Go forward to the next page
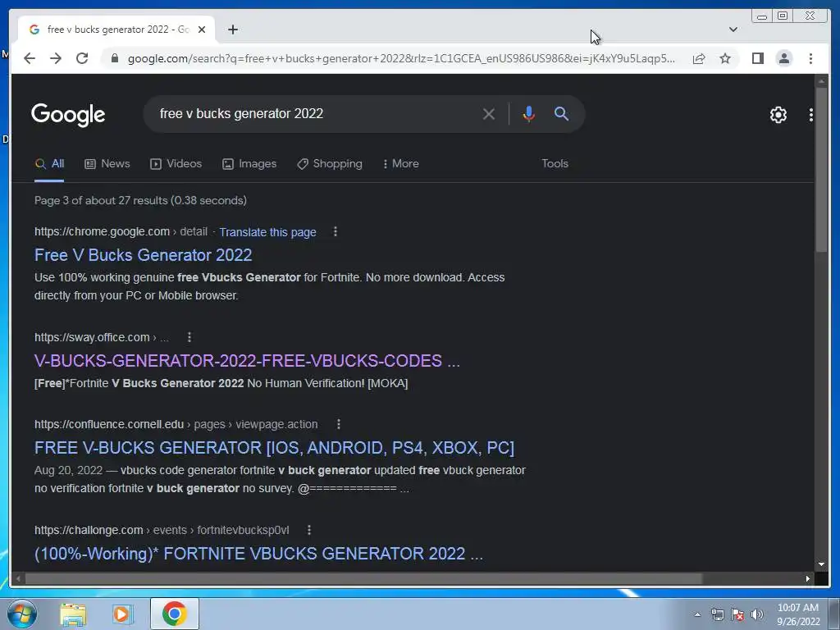This screenshot has width=840, height=630. coord(56,58)
